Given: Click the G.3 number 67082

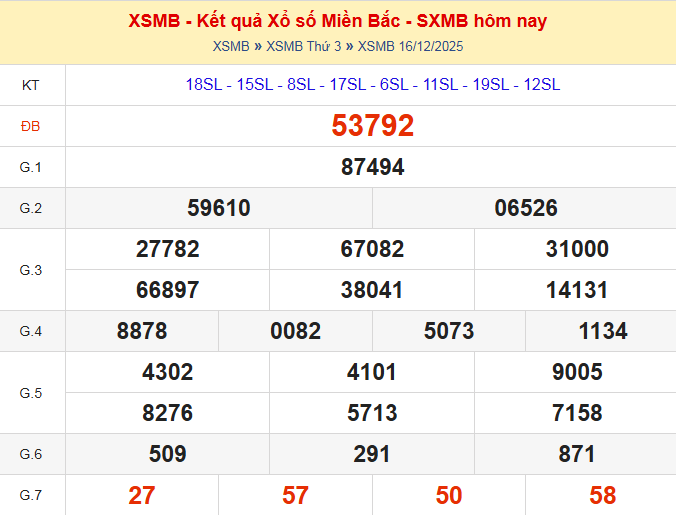Looking at the screenshot, I should click(372, 249).
